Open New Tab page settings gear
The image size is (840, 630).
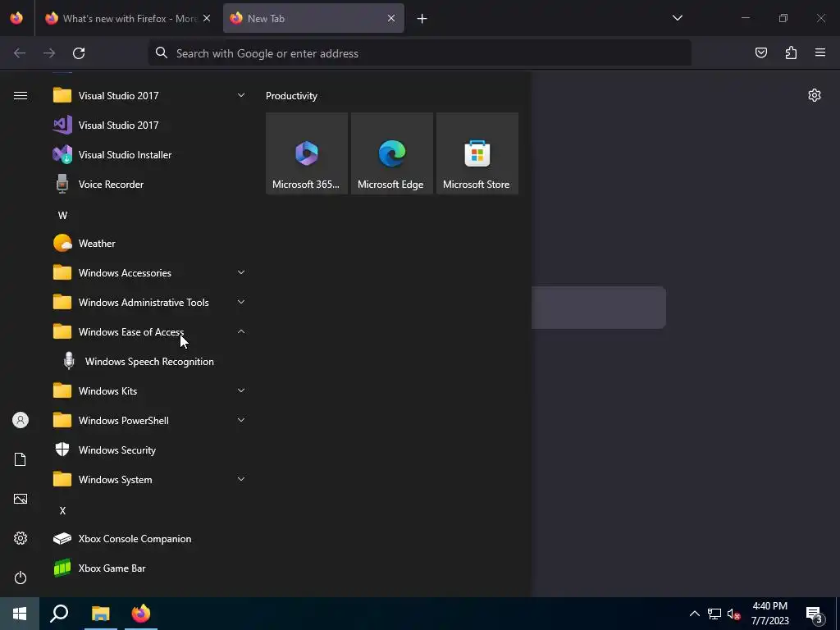coord(815,95)
